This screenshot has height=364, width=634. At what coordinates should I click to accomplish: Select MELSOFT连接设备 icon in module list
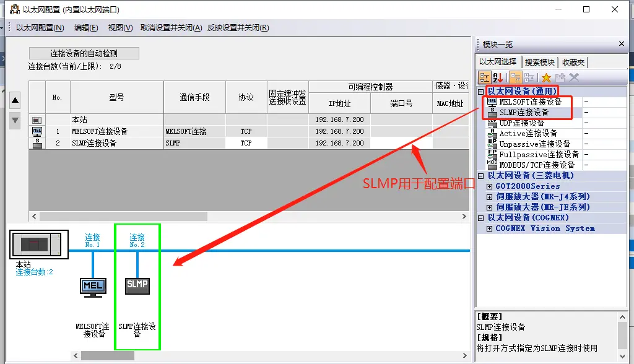(x=492, y=102)
